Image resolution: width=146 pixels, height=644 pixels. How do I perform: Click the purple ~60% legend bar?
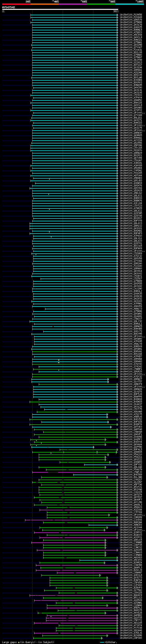[73, 4]
